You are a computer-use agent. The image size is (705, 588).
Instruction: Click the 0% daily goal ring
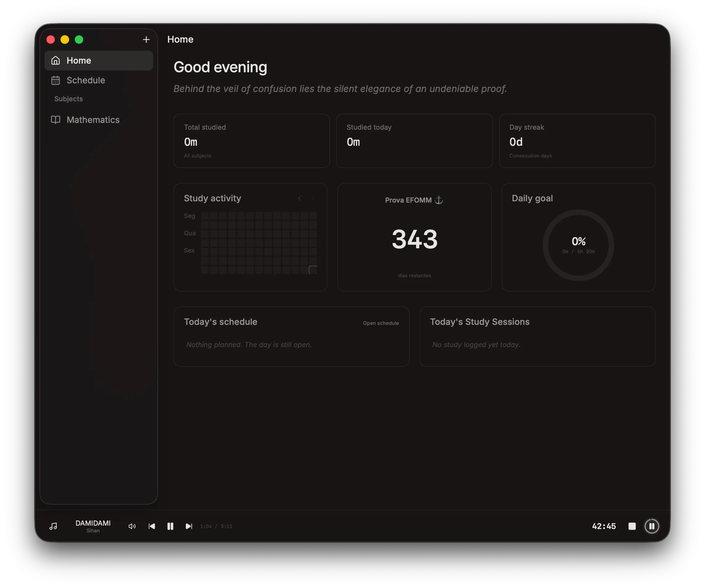click(578, 245)
